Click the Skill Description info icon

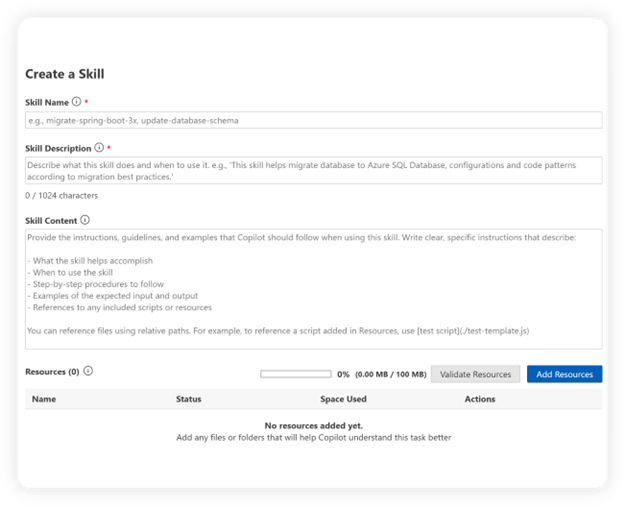pyautogui.click(x=99, y=148)
